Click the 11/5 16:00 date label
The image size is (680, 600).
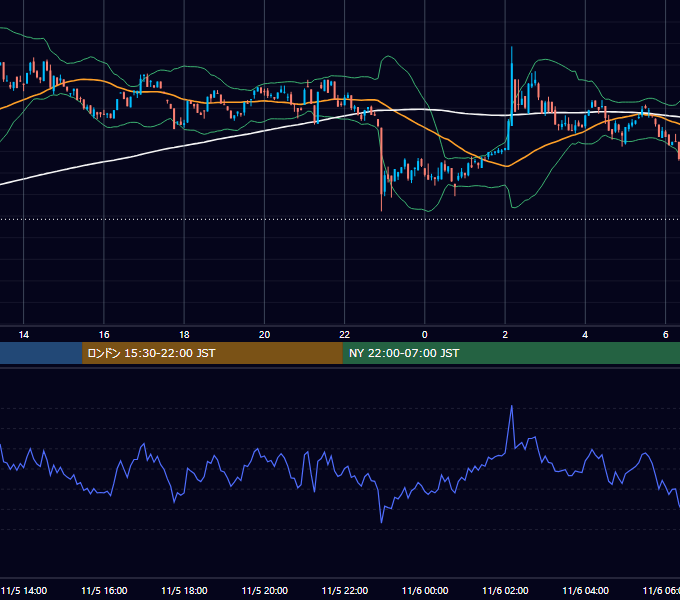tap(104, 590)
